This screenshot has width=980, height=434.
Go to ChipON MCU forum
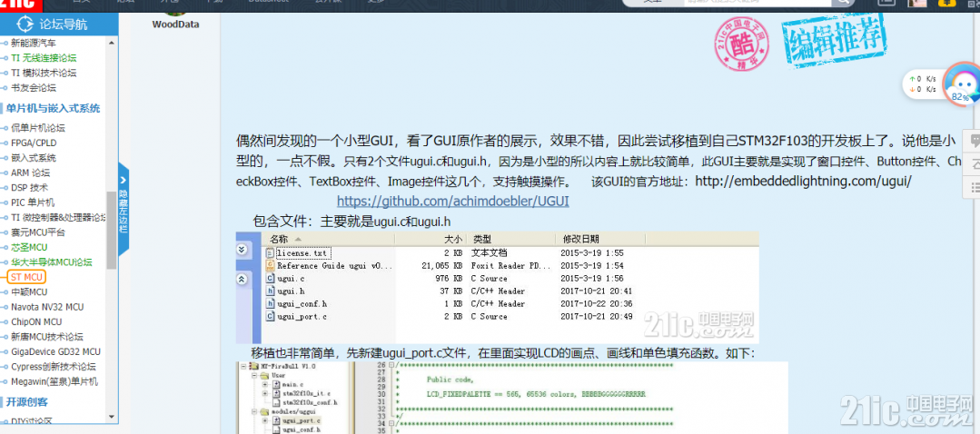click(x=36, y=321)
